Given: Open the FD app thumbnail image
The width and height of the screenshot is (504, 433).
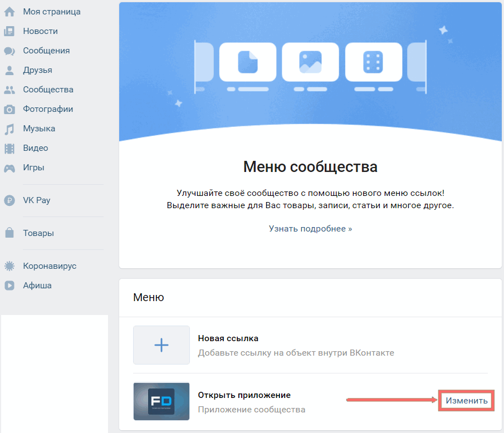Looking at the screenshot, I should coord(162,401).
